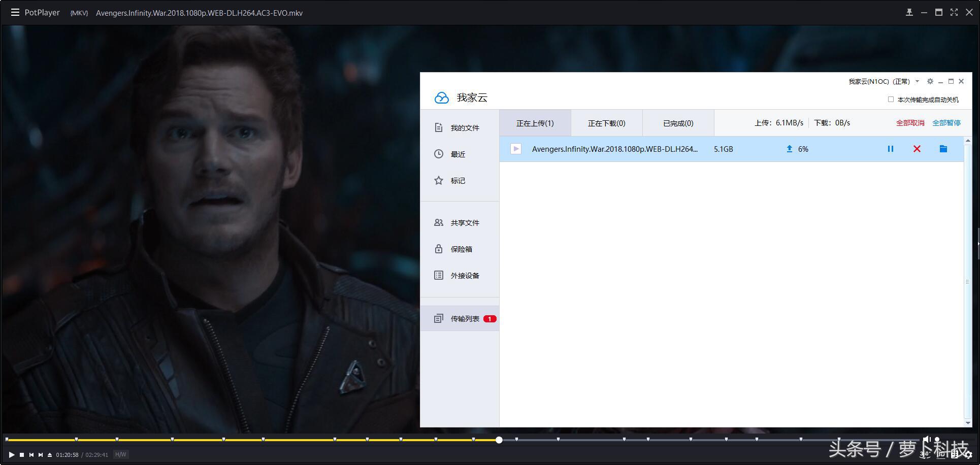Viewport: 980px width, 465px height.
Task: Click 全部取消 to cancel all transfers
Action: click(x=909, y=123)
